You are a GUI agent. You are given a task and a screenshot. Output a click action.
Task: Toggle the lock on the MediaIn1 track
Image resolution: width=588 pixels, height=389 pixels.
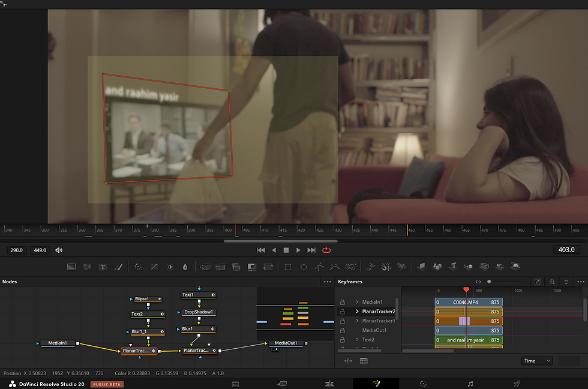(x=343, y=302)
